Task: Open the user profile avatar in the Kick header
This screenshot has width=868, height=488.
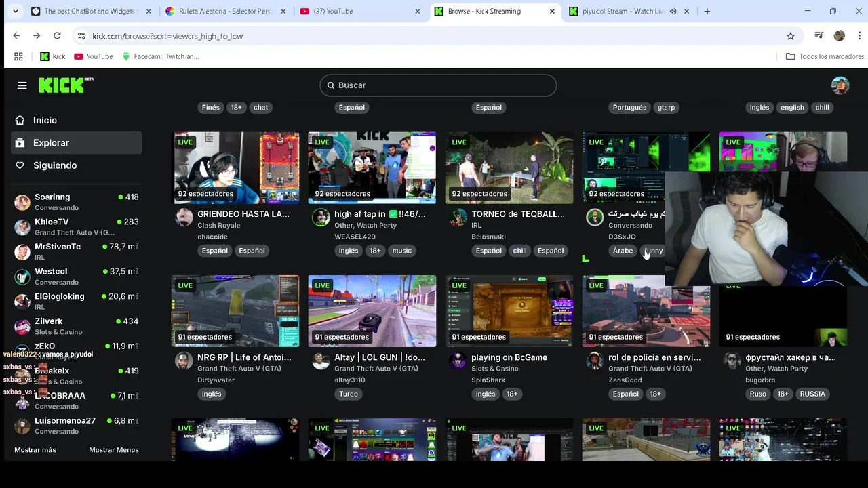Action: tap(840, 85)
